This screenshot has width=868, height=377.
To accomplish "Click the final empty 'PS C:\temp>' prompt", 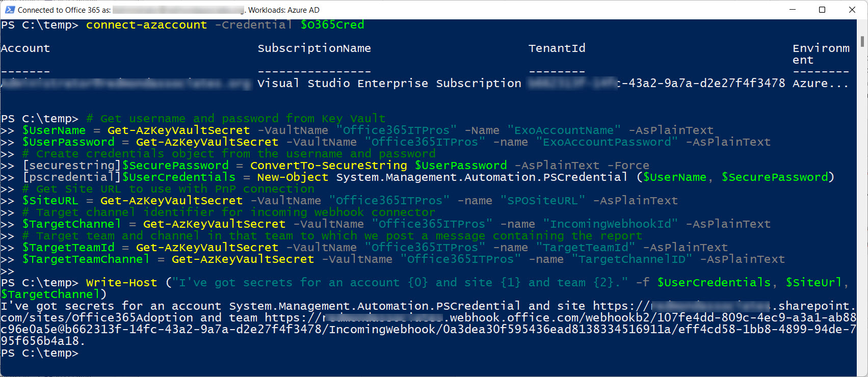I will [40, 353].
